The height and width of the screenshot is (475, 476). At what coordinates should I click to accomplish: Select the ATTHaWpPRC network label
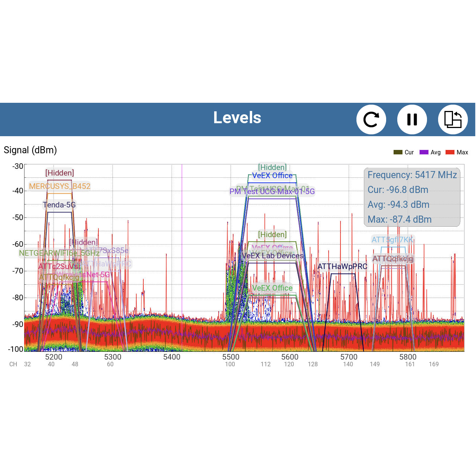[343, 266]
